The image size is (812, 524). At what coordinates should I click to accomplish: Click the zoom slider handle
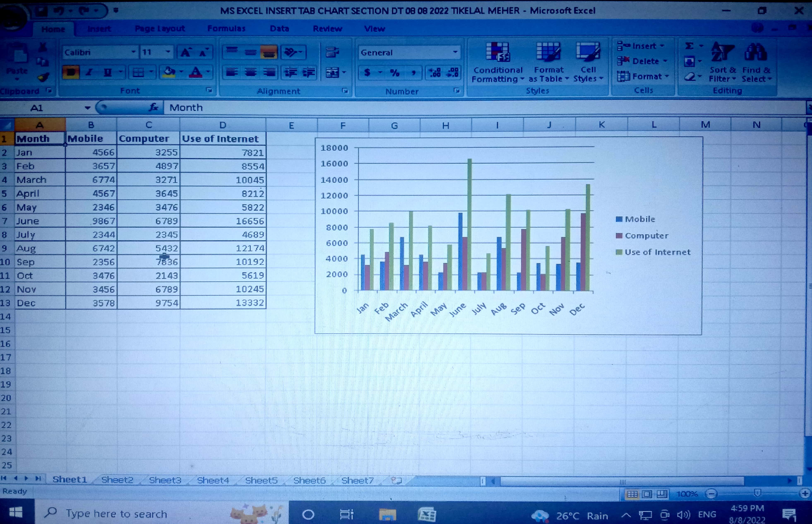point(758,493)
